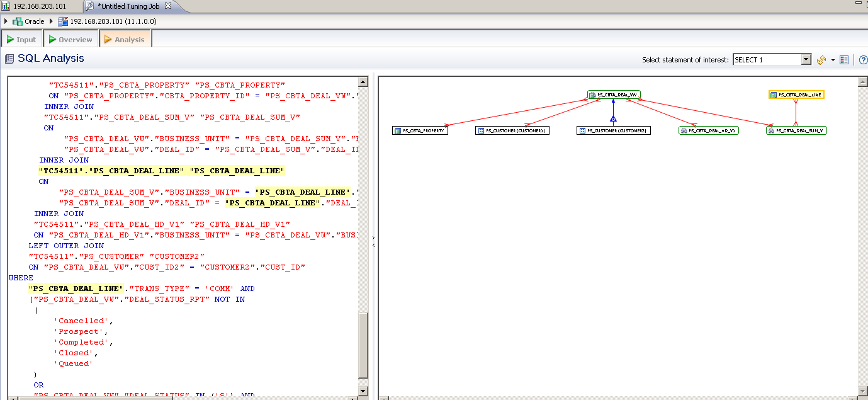Open the 192.168.203.101 editor tab
The image size is (868, 400).
point(39,6)
